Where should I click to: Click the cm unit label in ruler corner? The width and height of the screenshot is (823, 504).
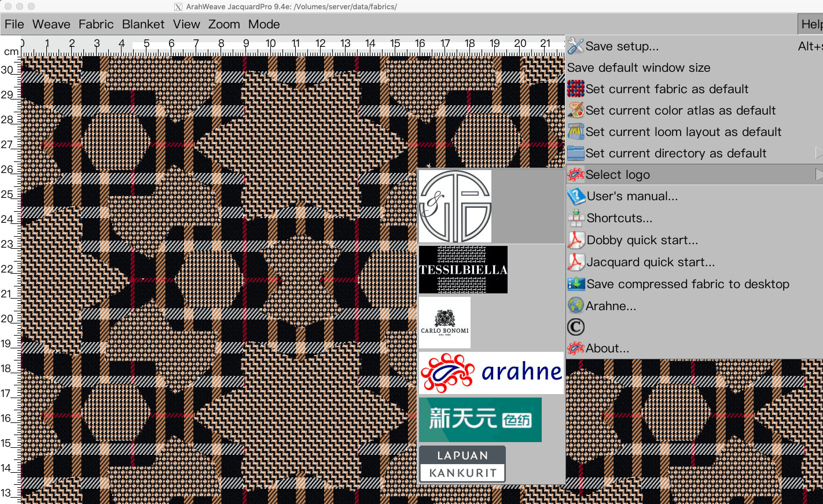click(11, 51)
